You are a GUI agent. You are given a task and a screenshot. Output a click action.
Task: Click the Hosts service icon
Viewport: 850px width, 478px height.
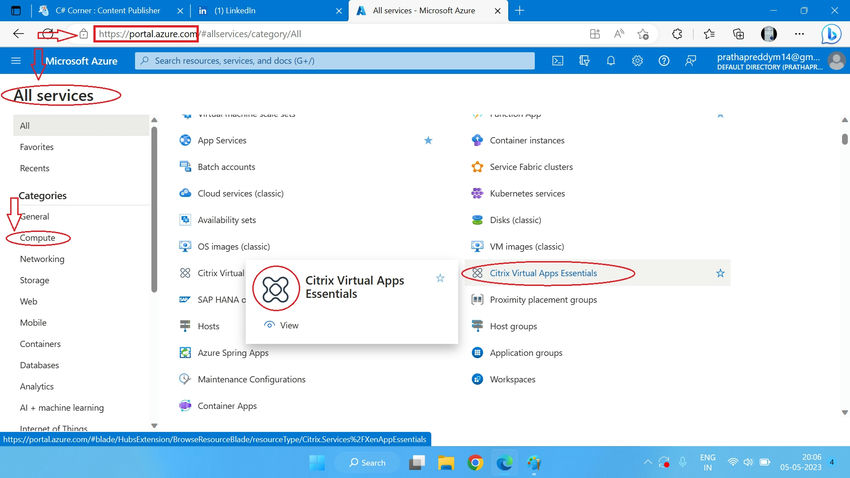point(185,326)
